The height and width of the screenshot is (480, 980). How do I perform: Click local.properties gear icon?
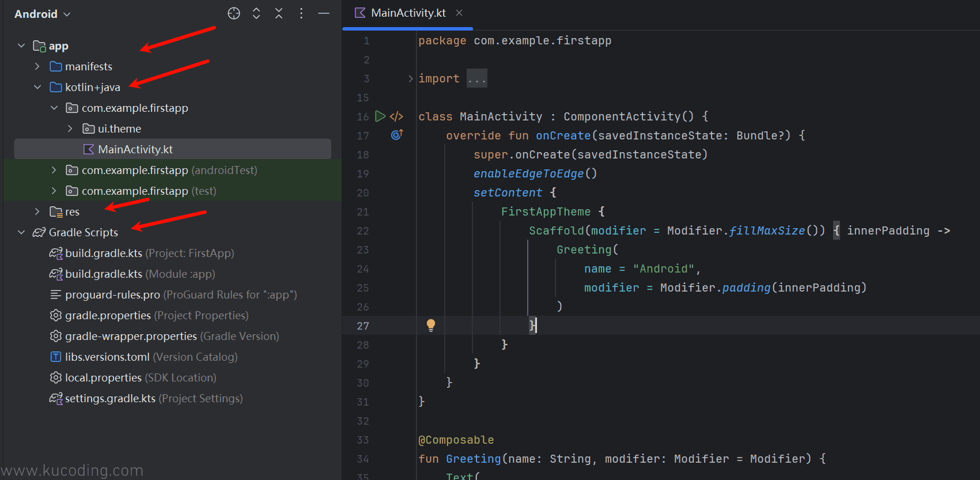[56, 377]
